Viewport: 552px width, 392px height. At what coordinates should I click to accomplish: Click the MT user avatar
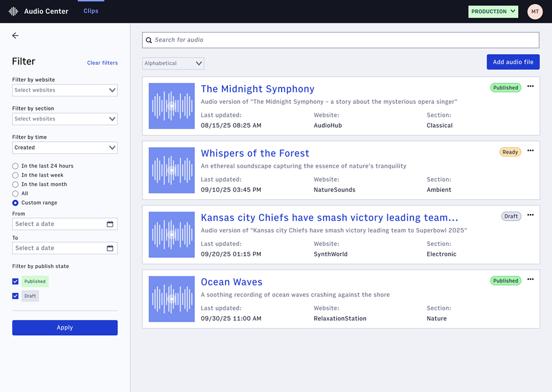535,11
